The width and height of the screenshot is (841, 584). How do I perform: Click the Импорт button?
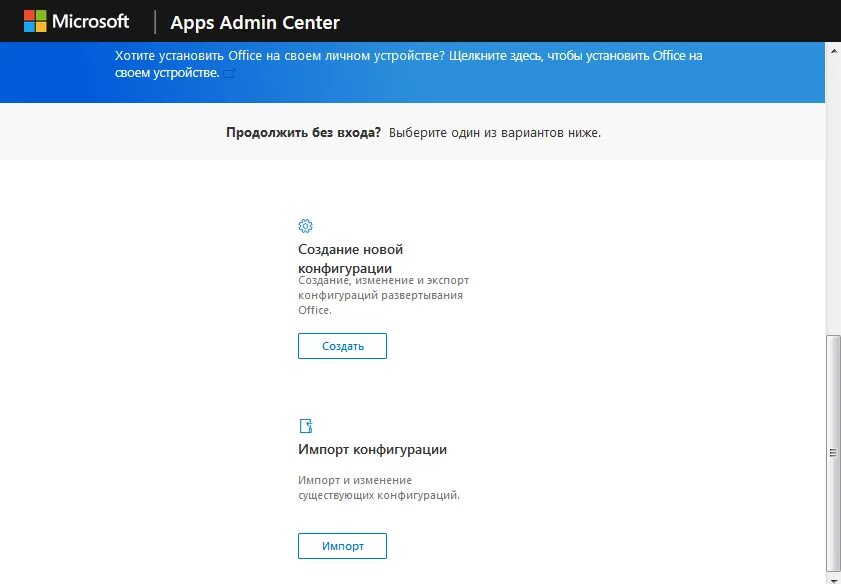pos(342,546)
